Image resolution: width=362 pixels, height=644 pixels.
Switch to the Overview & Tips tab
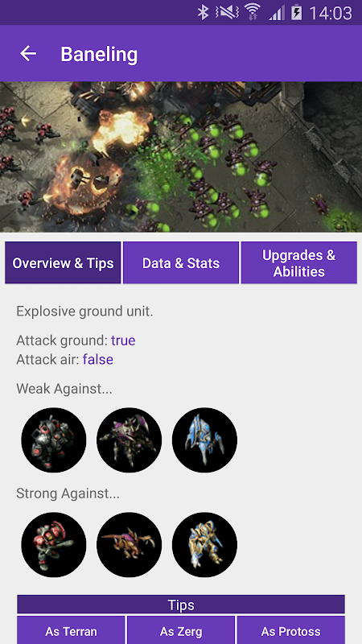tap(63, 263)
